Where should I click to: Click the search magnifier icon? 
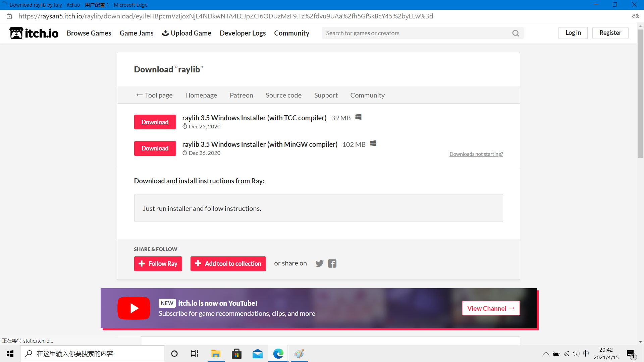pyautogui.click(x=516, y=33)
